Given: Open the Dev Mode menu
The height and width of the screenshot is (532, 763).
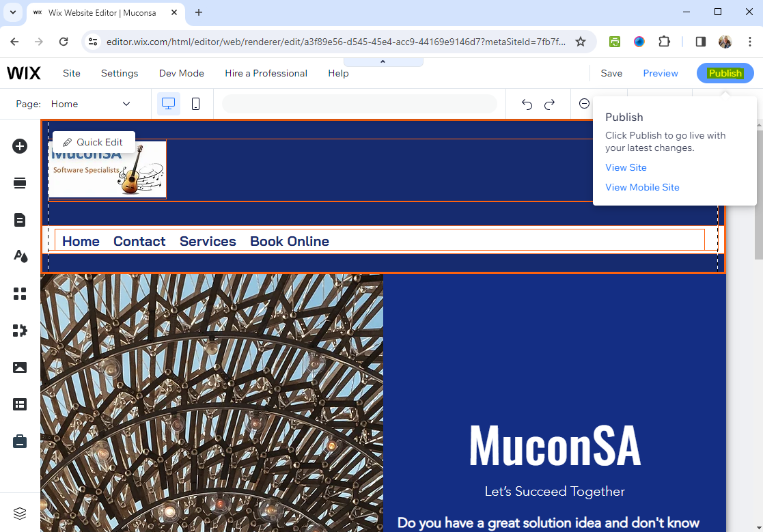Looking at the screenshot, I should click(182, 74).
